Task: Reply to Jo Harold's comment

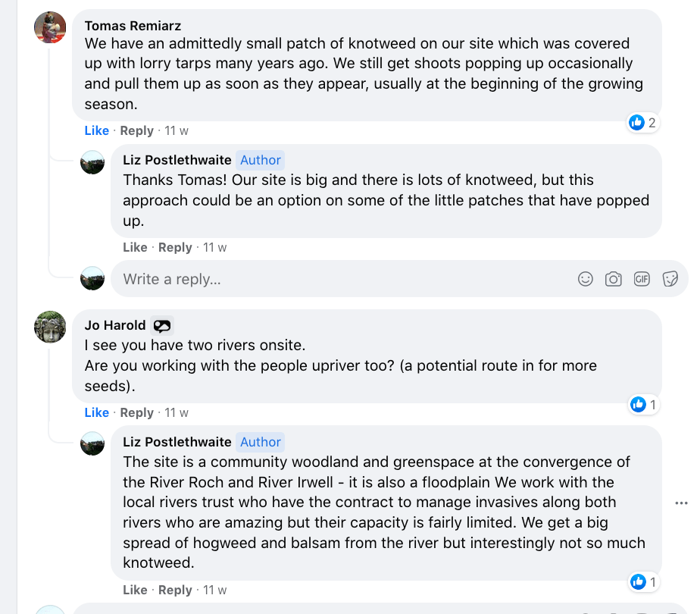Action: point(137,412)
